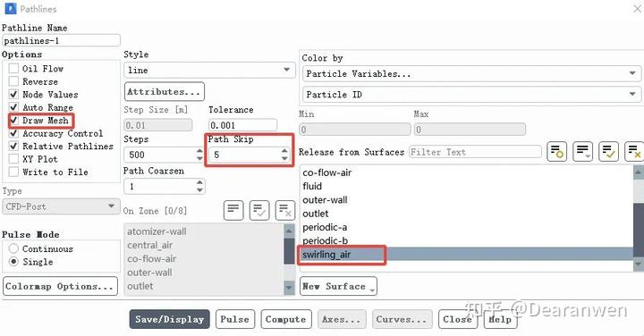Increase Steps value with up arrow
Screen dimensions: 644x336
199,151
